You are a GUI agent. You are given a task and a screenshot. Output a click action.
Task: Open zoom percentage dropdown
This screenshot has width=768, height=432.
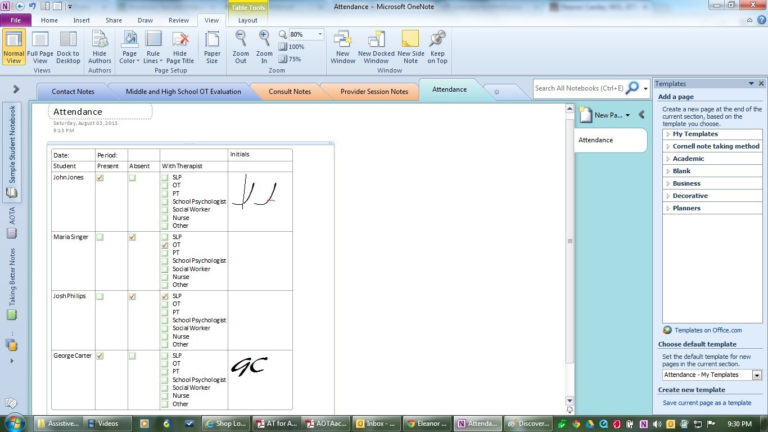point(320,34)
